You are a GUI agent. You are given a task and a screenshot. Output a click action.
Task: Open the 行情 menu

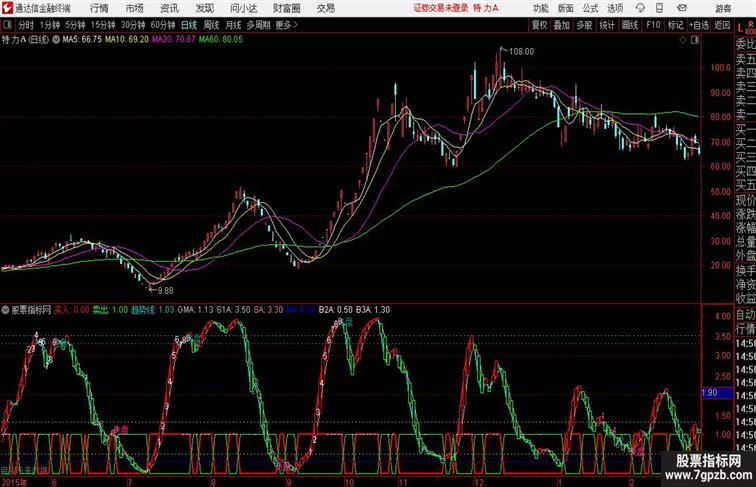tap(99, 8)
